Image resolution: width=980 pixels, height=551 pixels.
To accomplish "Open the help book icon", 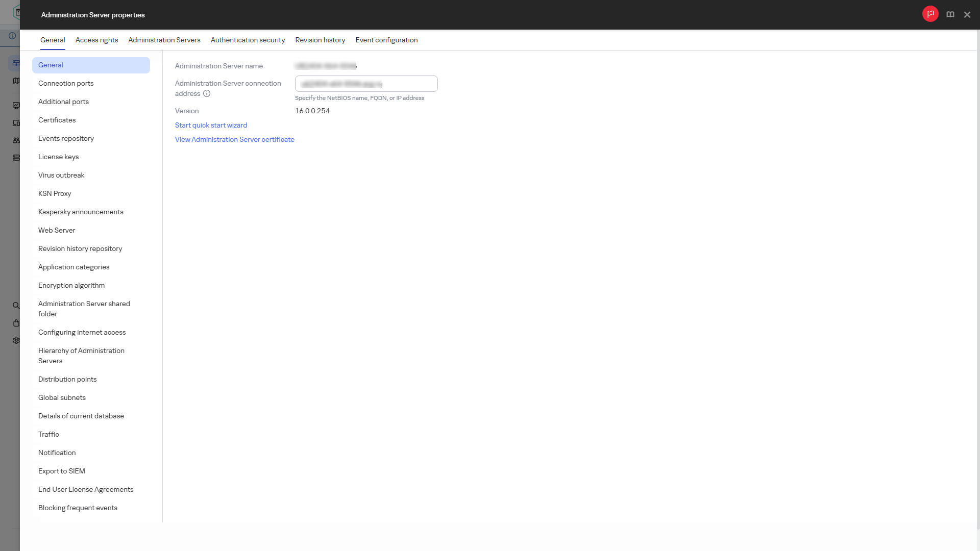I will coord(950,15).
